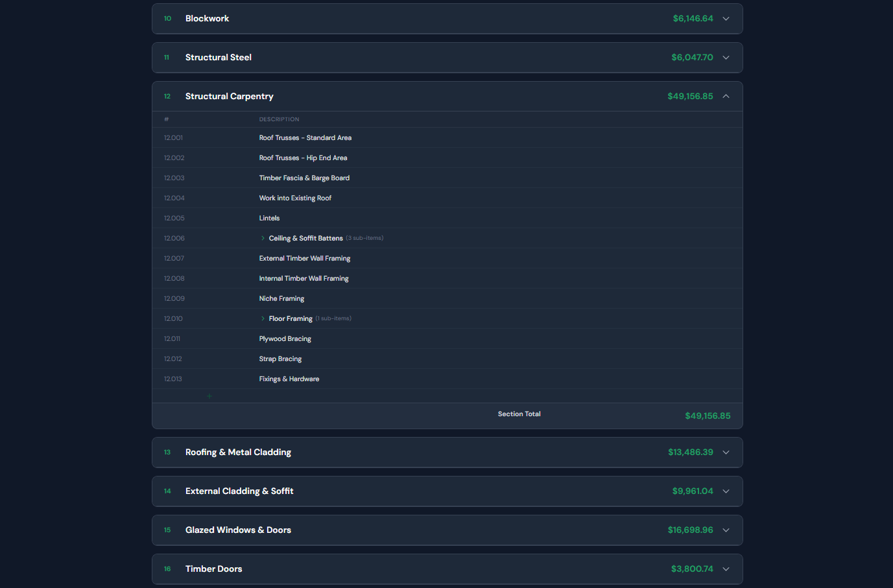Screen dimensions: 893x588
Task: Expand Roofing & Metal Cladding chevron
Action: pyautogui.click(x=726, y=453)
